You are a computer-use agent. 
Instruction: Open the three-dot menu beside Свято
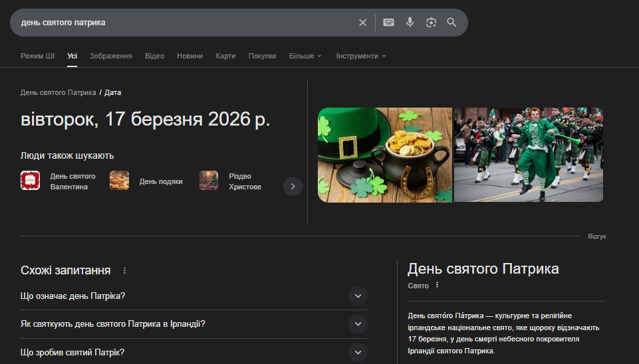437,285
